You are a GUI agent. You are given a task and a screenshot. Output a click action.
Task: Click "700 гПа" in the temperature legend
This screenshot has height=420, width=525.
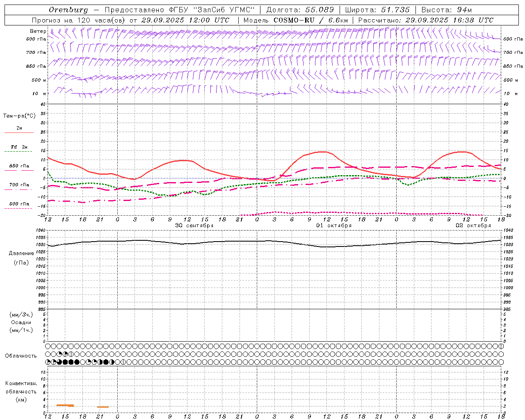(19, 185)
